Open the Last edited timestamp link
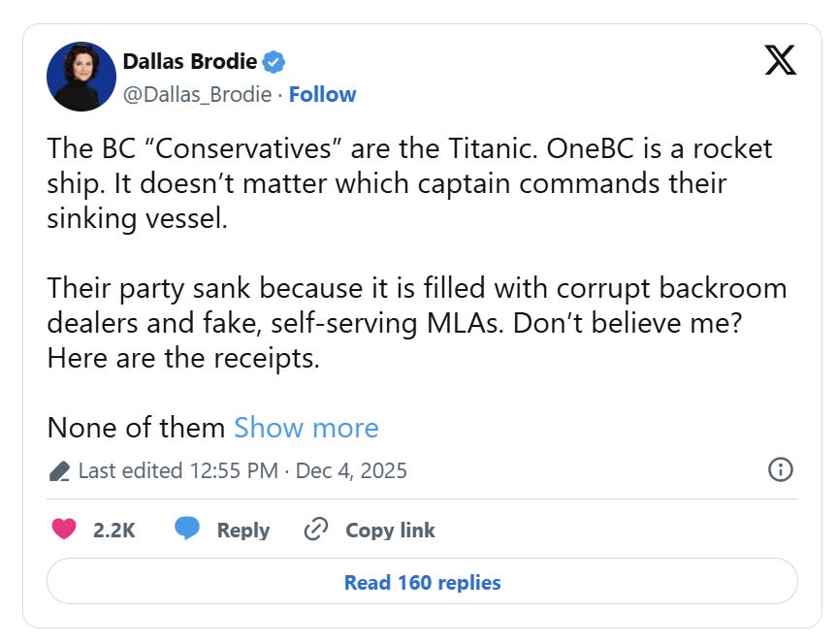The width and height of the screenshot is (837, 644). pyautogui.click(x=242, y=470)
